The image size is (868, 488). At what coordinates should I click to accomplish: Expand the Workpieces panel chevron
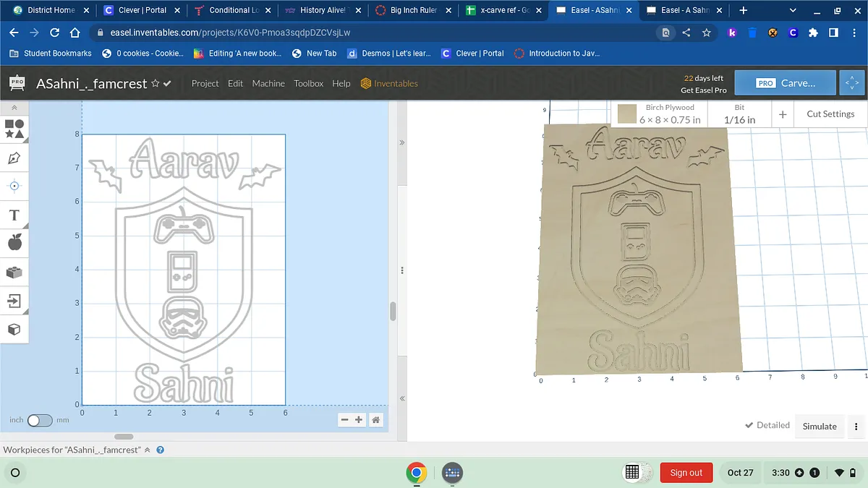148,450
